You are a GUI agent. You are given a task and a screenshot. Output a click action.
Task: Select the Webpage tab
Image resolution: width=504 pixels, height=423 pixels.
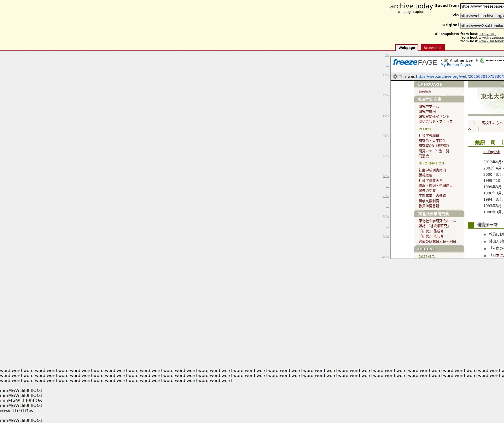pyautogui.click(x=406, y=48)
